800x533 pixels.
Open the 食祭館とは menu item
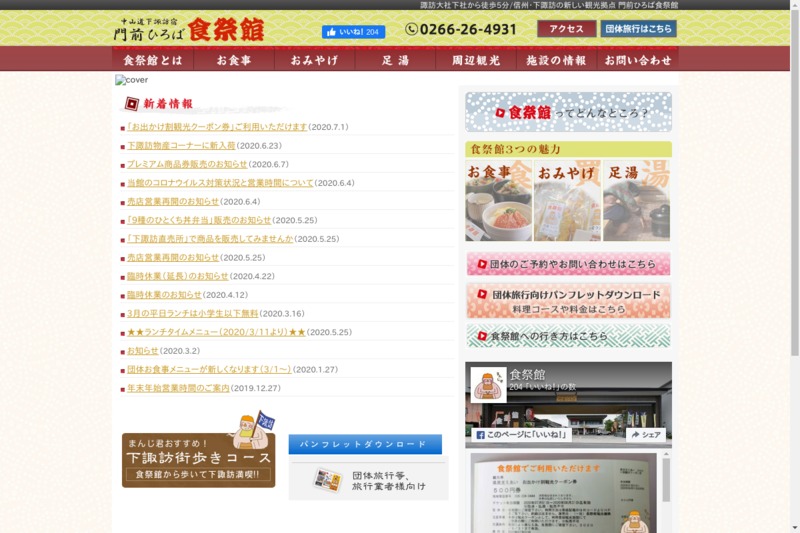[152, 60]
